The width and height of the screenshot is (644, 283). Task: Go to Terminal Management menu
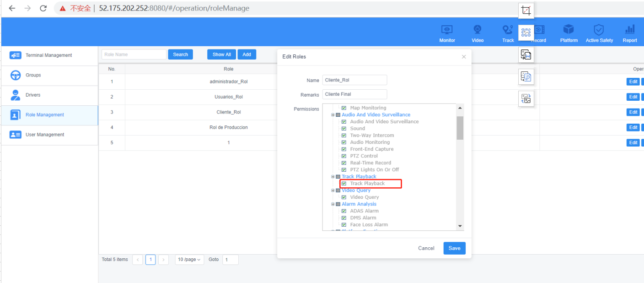coord(48,55)
